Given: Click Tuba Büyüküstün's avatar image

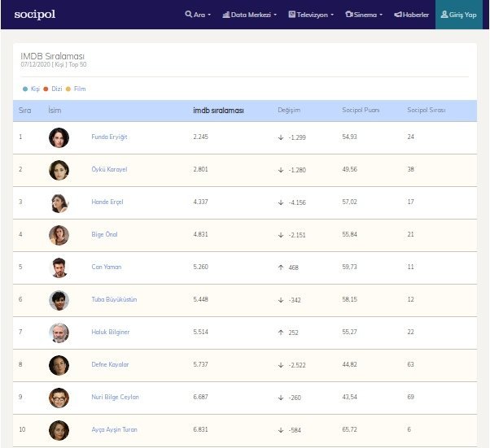Looking at the screenshot, I should 59,300.
